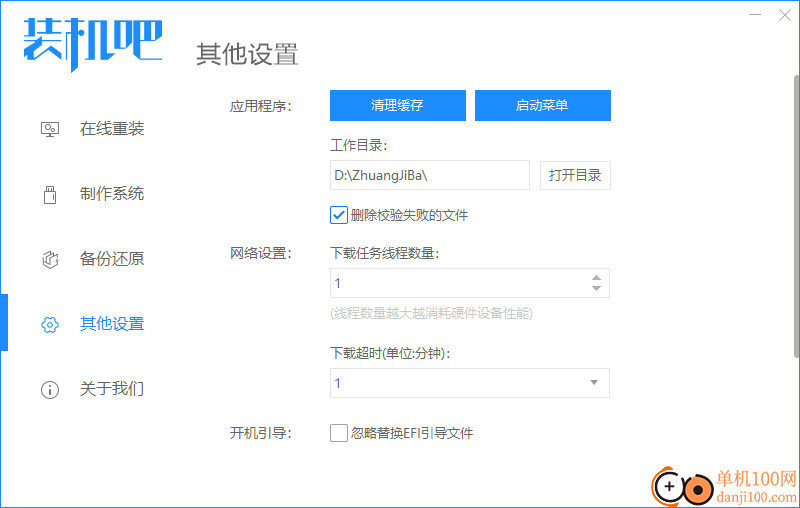
Task: Select 其他设置 in the sidebar
Action: click(112, 323)
